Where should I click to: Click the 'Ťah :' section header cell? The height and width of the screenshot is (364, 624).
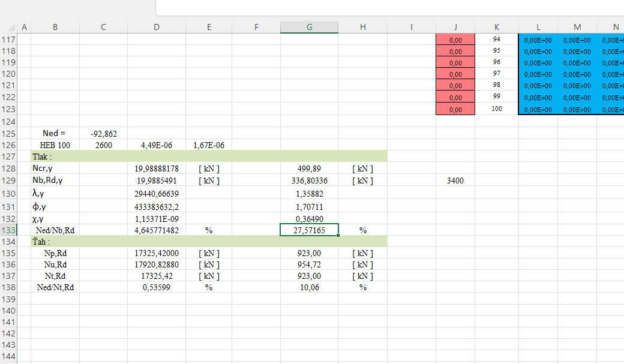point(55,242)
